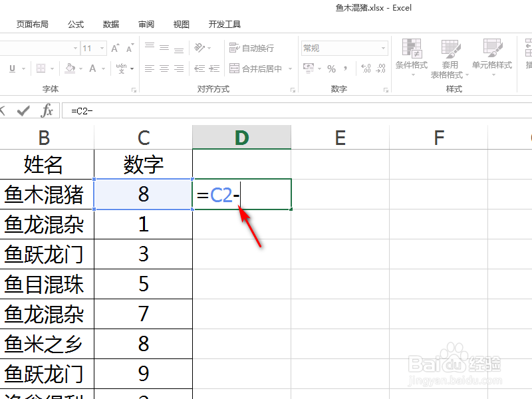Click the cell with value 7
Image resolution: width=532 pixels, height=399 pixels.
coord(144,314)
